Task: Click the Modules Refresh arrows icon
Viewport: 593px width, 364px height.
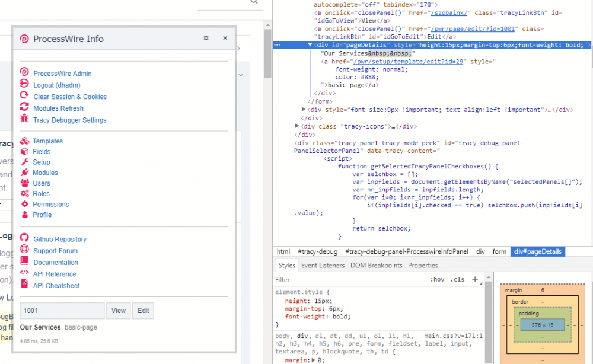Action: click(x=24, y=108)
